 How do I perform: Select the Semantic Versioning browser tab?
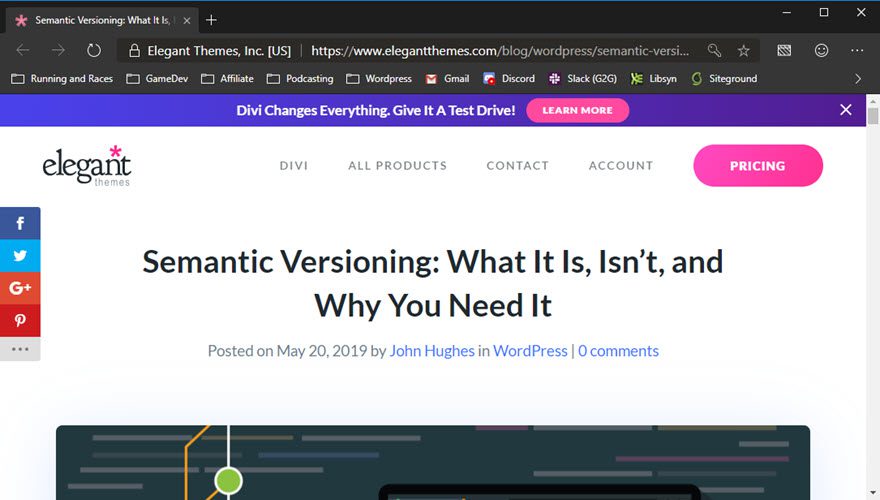tap(102, 21)
